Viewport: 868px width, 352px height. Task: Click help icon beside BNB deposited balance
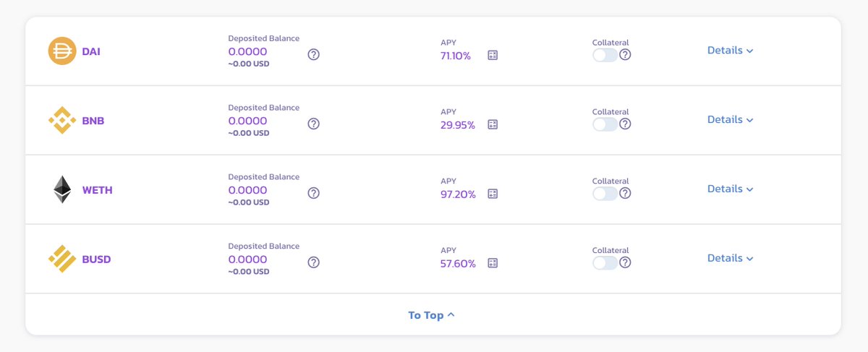coord(313,124)
